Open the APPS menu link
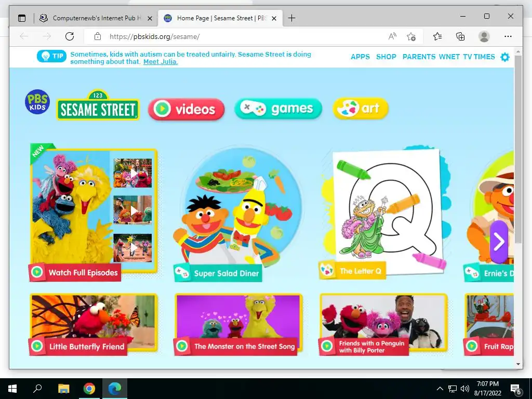 pos(360,57)
